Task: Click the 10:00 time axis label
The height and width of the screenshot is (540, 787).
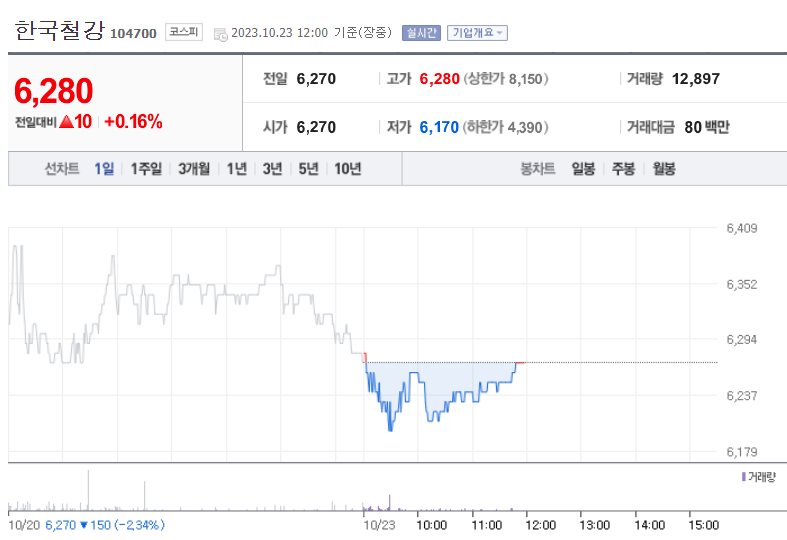Action: pyautogui.click(x=432, y=525)
